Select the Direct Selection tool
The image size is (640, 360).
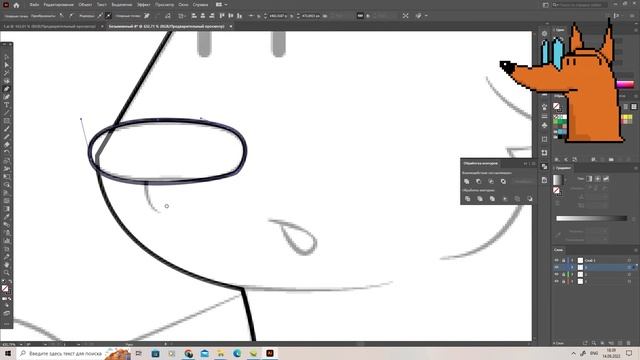click(x=7, y=65)
